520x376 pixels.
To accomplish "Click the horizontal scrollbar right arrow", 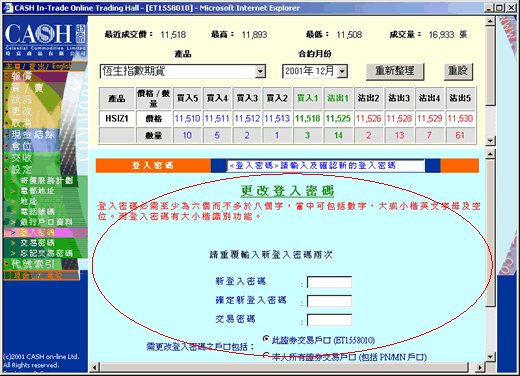I will point(480,367).
